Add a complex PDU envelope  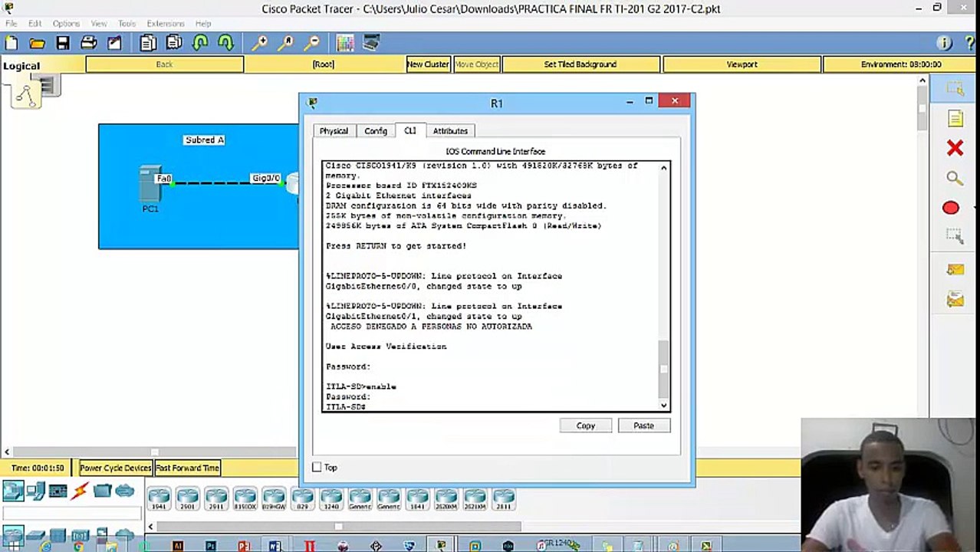[955, 299]
